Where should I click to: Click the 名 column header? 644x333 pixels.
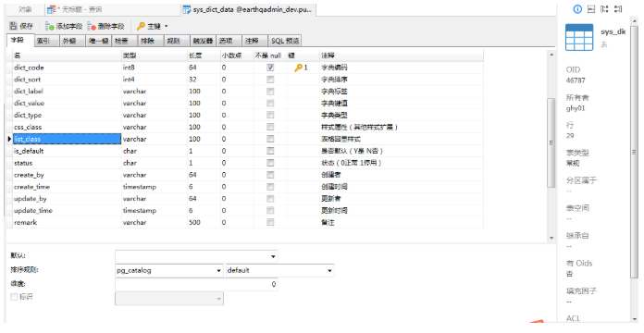(68, 55)
